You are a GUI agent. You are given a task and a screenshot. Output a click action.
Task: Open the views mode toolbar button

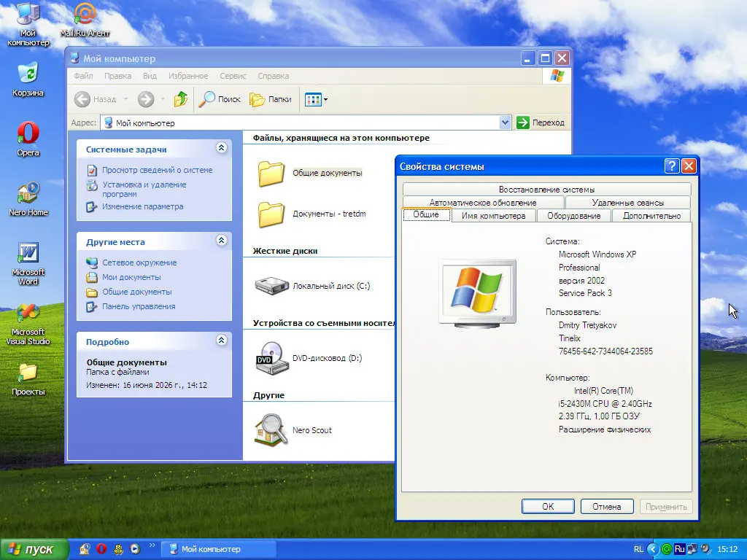pyautogui.click(x=316, y=99)
